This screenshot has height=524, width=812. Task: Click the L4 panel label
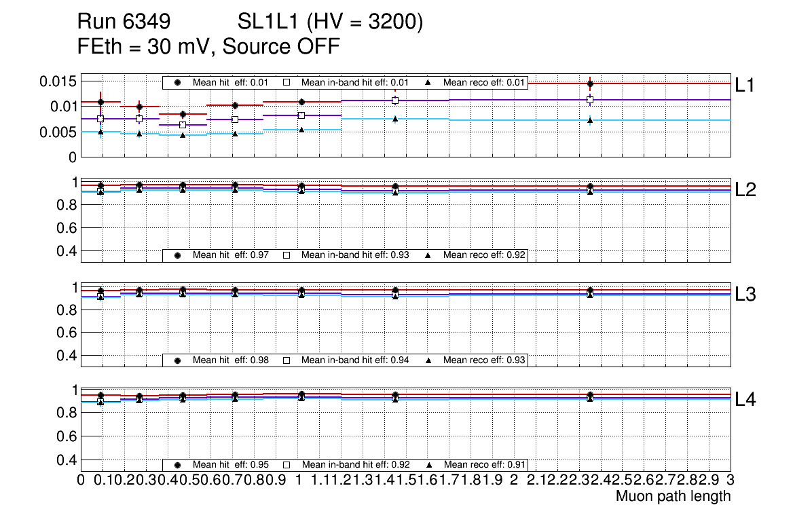pos(745,400)
